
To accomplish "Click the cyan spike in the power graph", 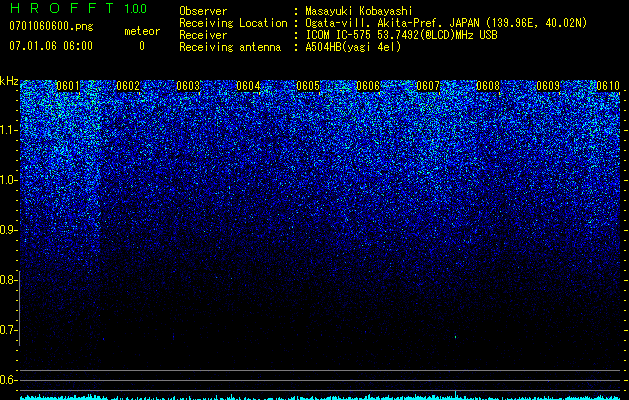I will (455, 393).
